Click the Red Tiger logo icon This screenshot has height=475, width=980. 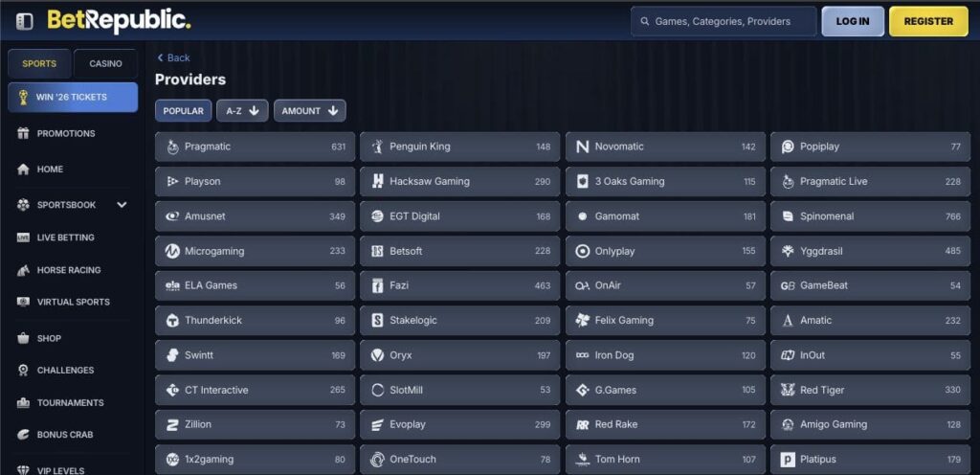click(788, 390)
